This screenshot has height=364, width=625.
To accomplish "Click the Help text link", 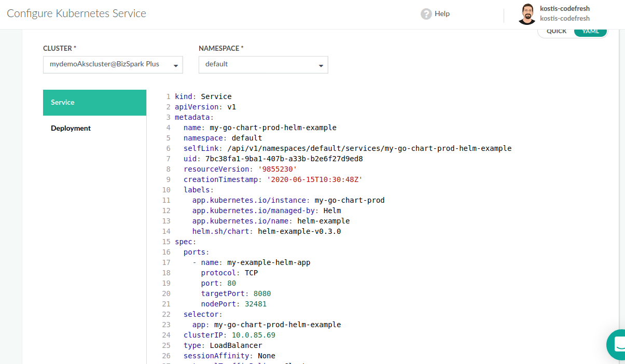I will tap(442, 14).
